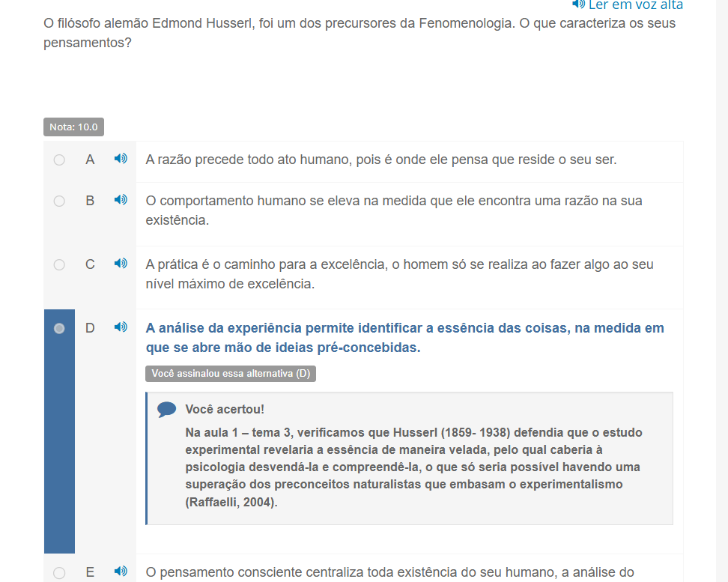Select radio button for option C
728x582 pixels.
click(x=59, y=264)
